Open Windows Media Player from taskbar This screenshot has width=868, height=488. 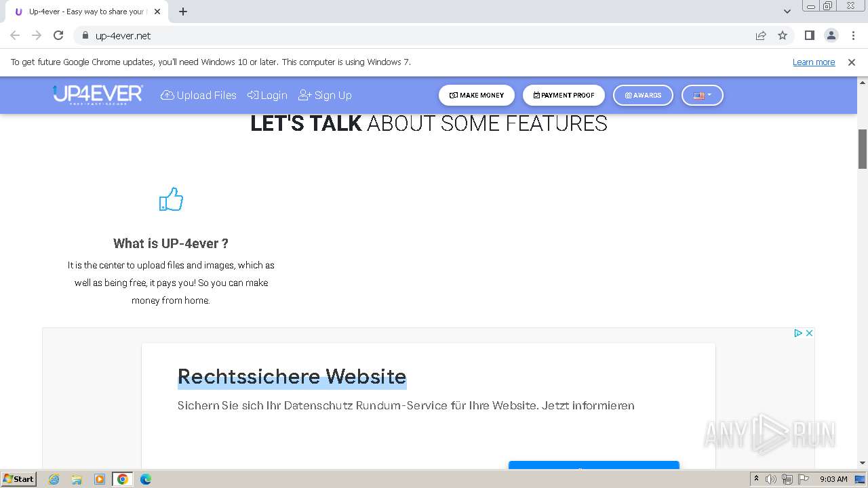100,479
